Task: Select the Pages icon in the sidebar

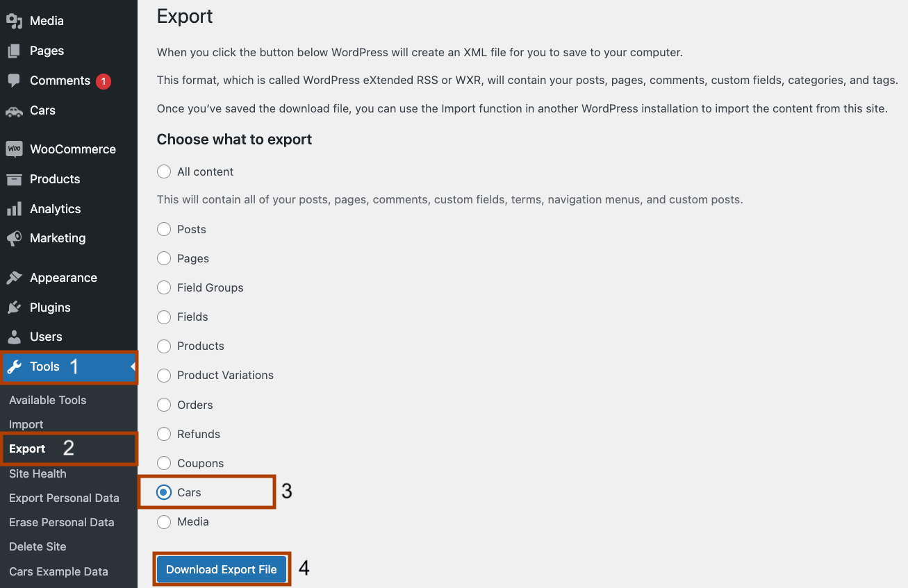Action: 15,51
